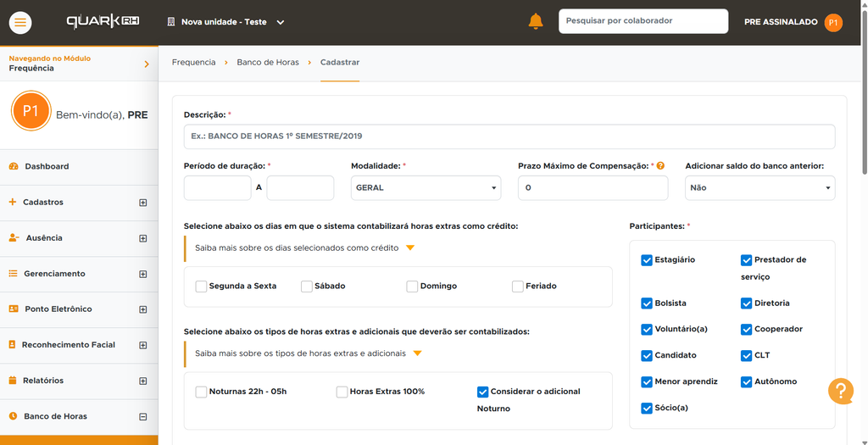Expand the Ausência submenu

click(x=142, y=238)
